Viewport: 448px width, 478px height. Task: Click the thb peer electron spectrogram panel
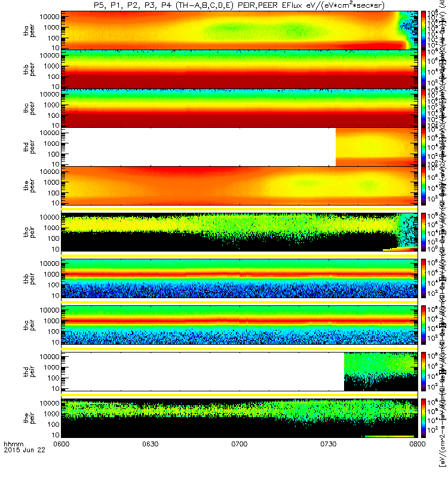(x=240, y=69)
